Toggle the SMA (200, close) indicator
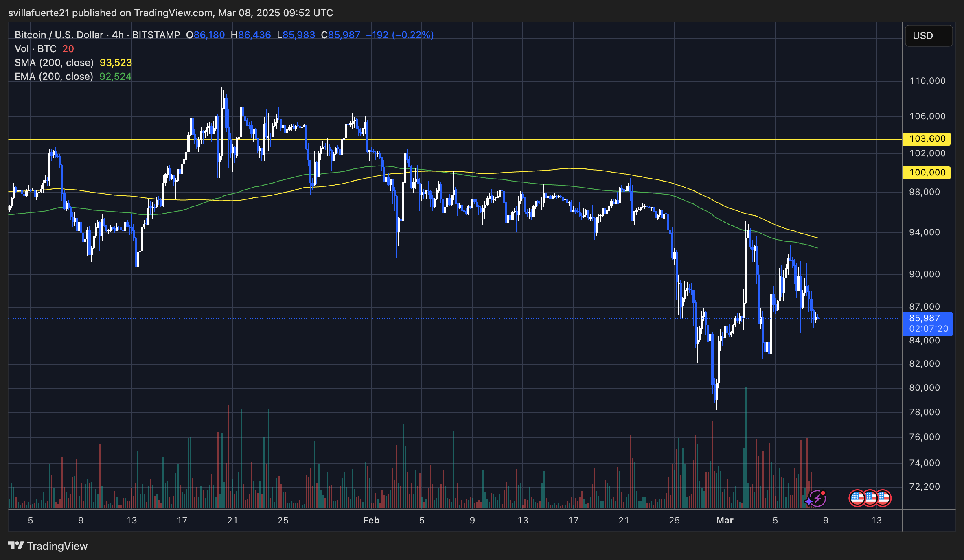The height and width of the screenshot is (560, 964). coord(53,62)
